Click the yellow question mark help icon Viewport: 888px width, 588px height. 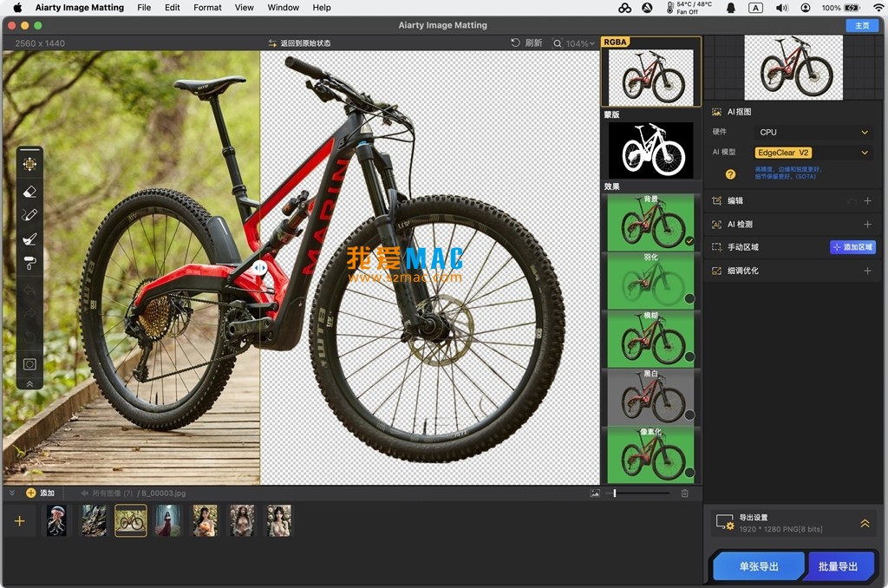(x=730, y=174)
